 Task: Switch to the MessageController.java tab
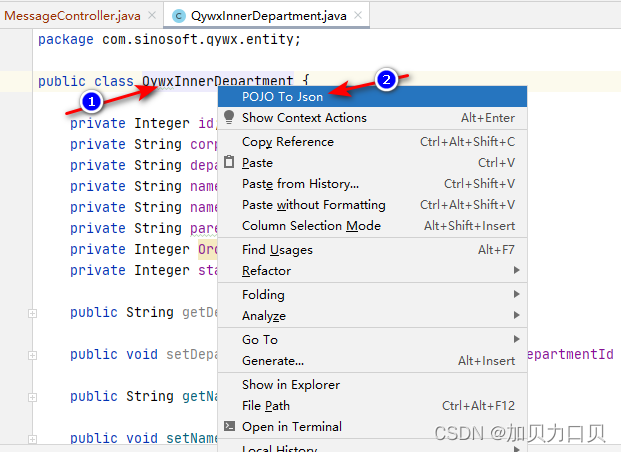(72, 15)
